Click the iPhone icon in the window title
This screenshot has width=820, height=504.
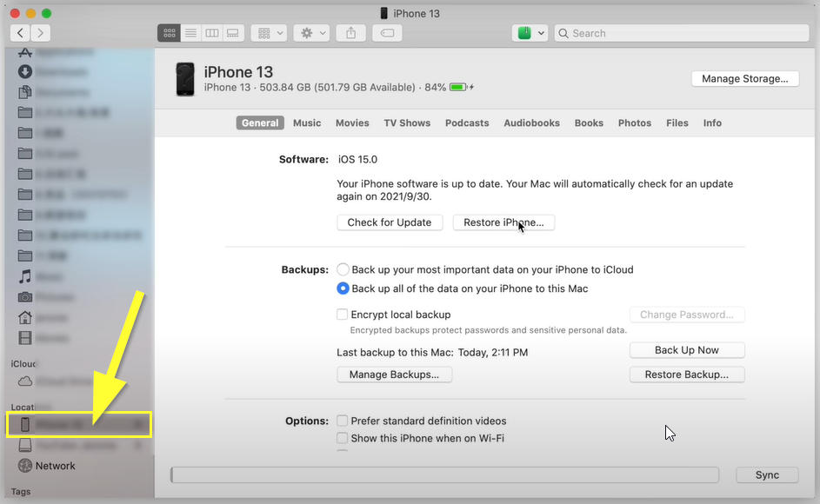pos(383,13)
